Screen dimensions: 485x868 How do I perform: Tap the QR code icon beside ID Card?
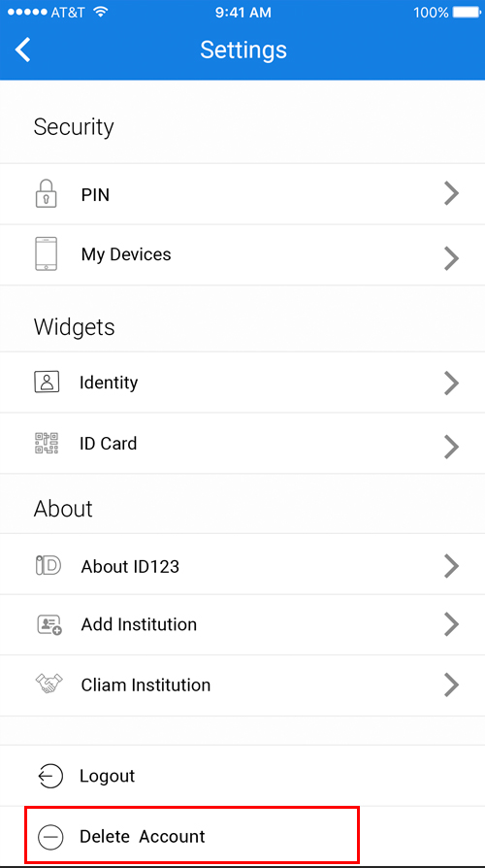pos(47,444)
